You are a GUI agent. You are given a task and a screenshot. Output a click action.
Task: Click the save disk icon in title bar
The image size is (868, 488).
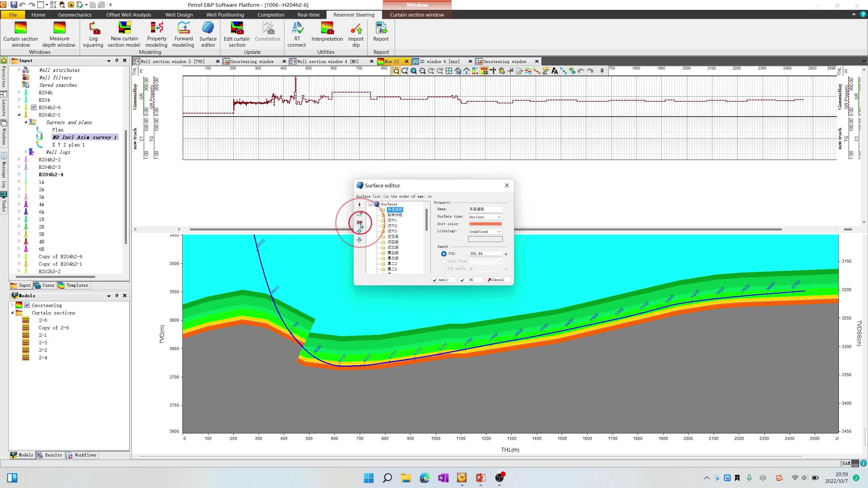[x=14, y=5]
